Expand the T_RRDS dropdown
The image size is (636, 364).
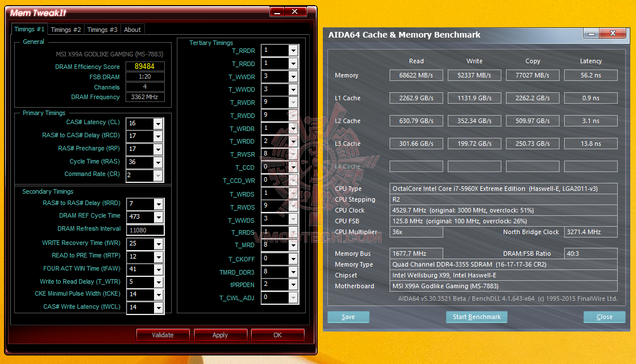pyautogui.click(x=293, y=232)
